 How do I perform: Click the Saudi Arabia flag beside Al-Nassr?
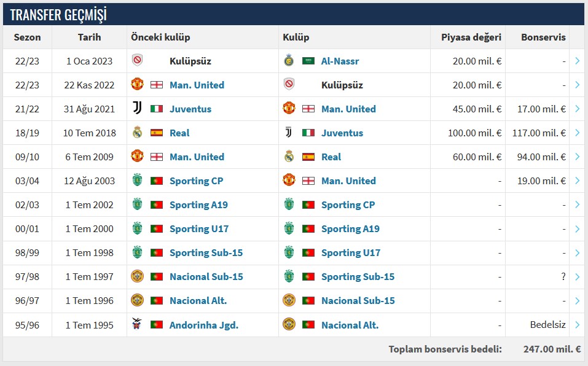[308, 61]
